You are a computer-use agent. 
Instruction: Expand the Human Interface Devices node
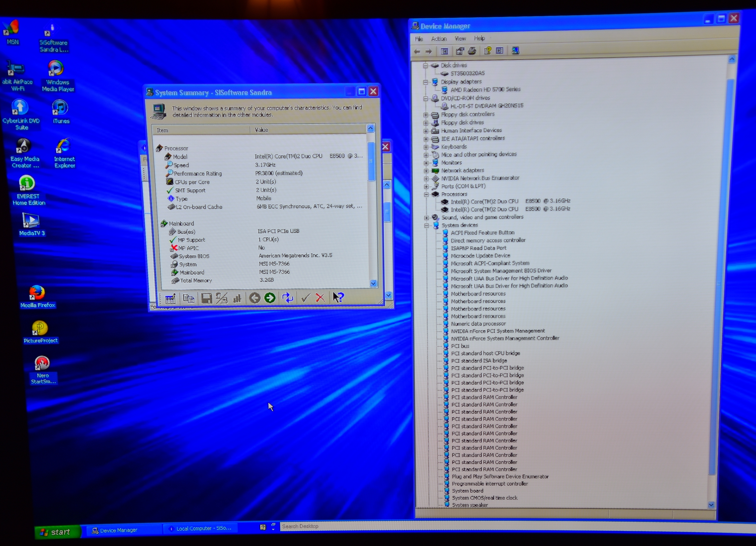(426, 131)
